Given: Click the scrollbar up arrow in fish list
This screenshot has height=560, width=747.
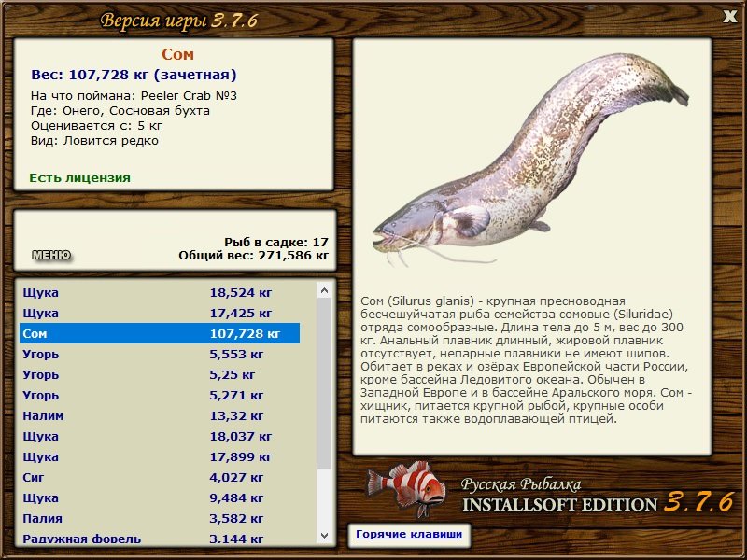Looking at the screenshot, I should pyautogui.click(x=324, y=290).
